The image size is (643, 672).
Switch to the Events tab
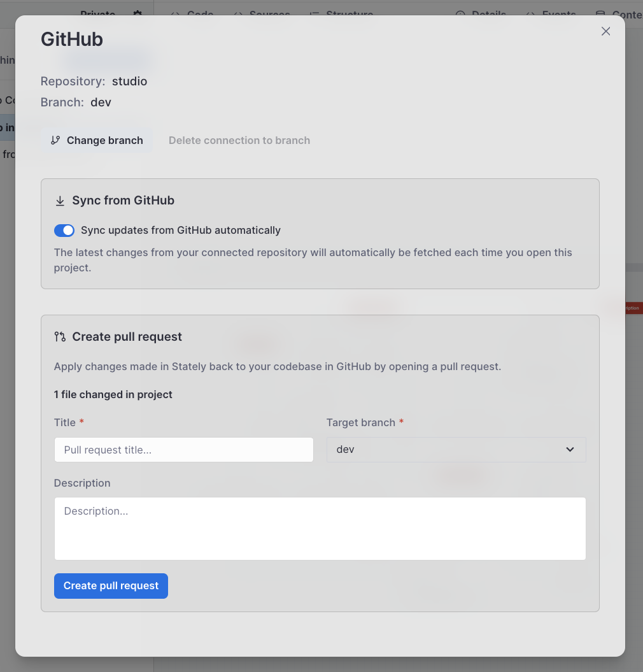click(551, 14)
